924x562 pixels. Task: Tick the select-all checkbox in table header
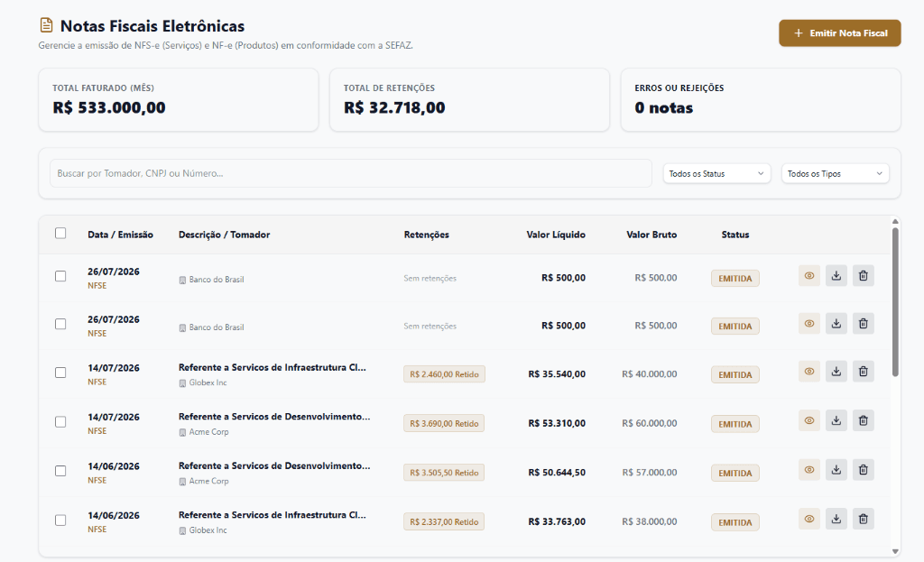(x=60, y=234)
